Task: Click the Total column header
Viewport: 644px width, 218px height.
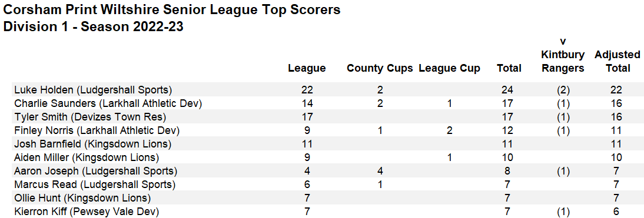Action: (509, 68)
